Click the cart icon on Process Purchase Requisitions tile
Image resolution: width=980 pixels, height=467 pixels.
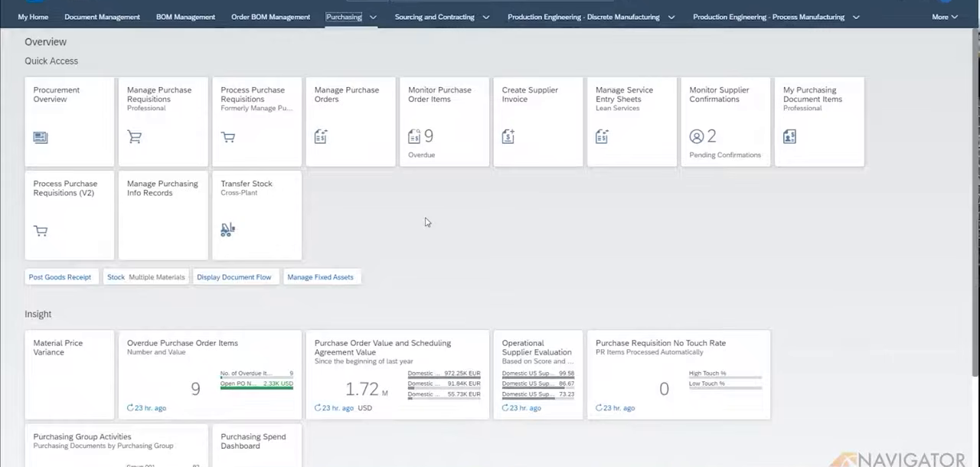tap(228, 137)
